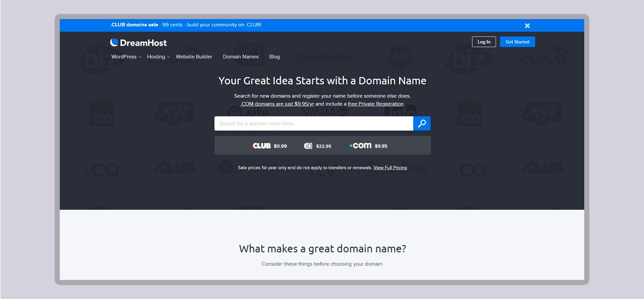Select the .COM $9.95 domain logo
Image resolution: width=644 pixels, height=299 pixels.
(361, 146)
